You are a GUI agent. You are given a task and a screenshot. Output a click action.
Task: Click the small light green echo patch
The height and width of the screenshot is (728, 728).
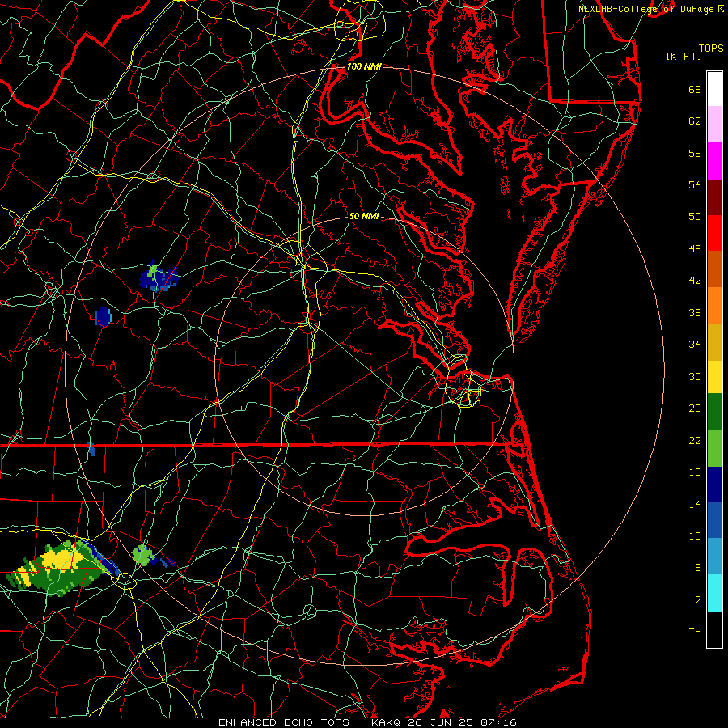point(143,555)
